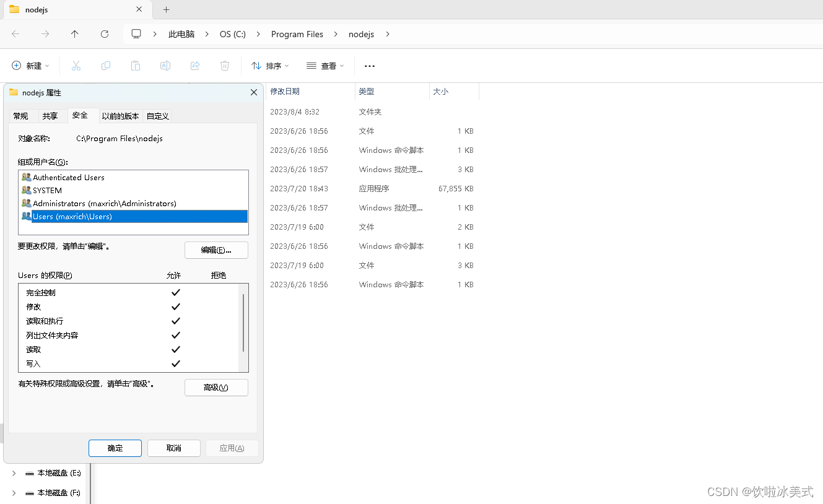Open the 新建 (New) dropdown
This screenshot has height=504, width=823.
tap(30, 66)
